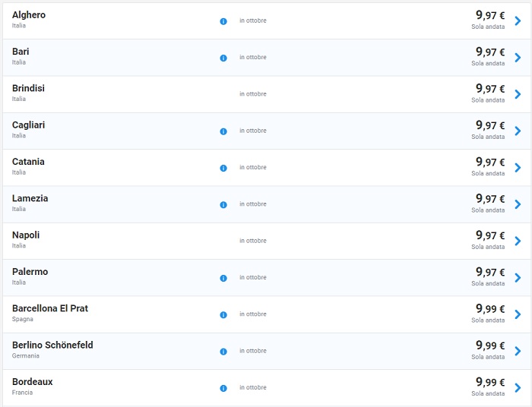Click the info icon for Berlino Schönefeld
532x407 pixels.
tap(223, 352)
